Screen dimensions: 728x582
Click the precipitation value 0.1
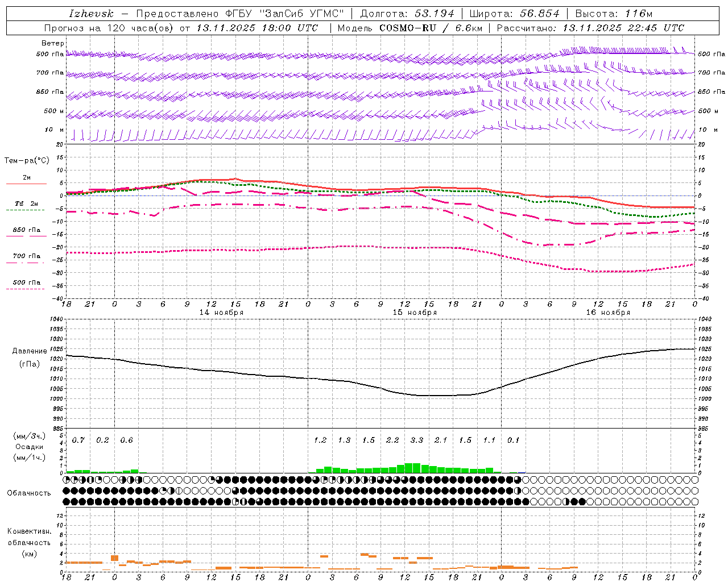[x=513, y=440]
